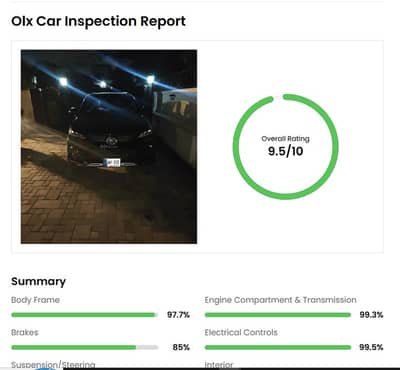Viewport: 400px width, 370px height.
Task: Click the 99.5% electrical score
Action: coord(371,347)
